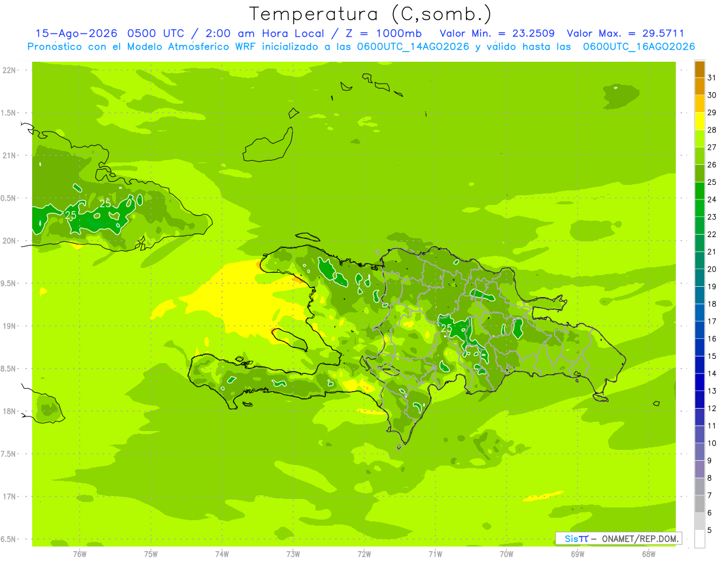Click the 19N latitude label
This screenshot has width=728, height=562.
click(10, 326)
